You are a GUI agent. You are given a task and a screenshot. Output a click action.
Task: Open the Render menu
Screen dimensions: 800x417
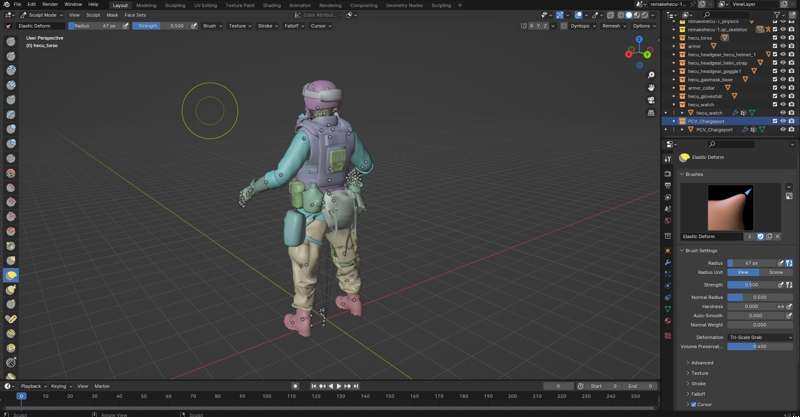tap(50, 5)
